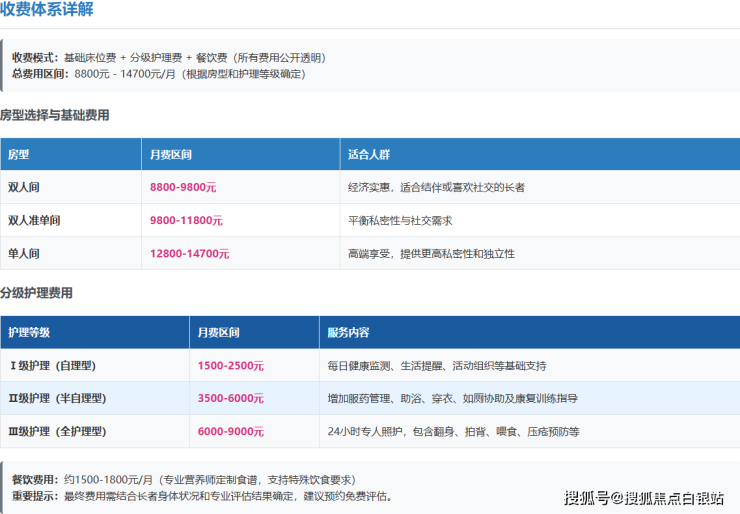The height and width of the screenshot is (514, 740).
Task: Click the 房型 column header
Action: tap(19, 155)
